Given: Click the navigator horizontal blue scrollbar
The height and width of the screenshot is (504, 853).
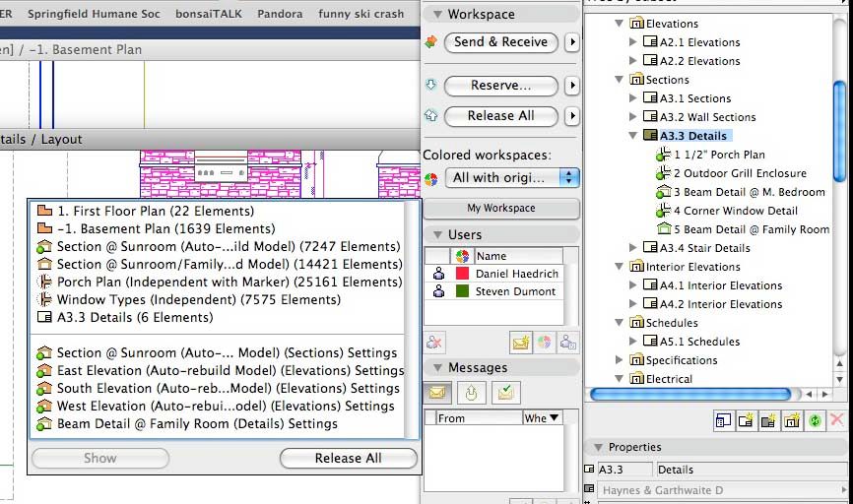Looking at the screenshot, I should 690,394.
